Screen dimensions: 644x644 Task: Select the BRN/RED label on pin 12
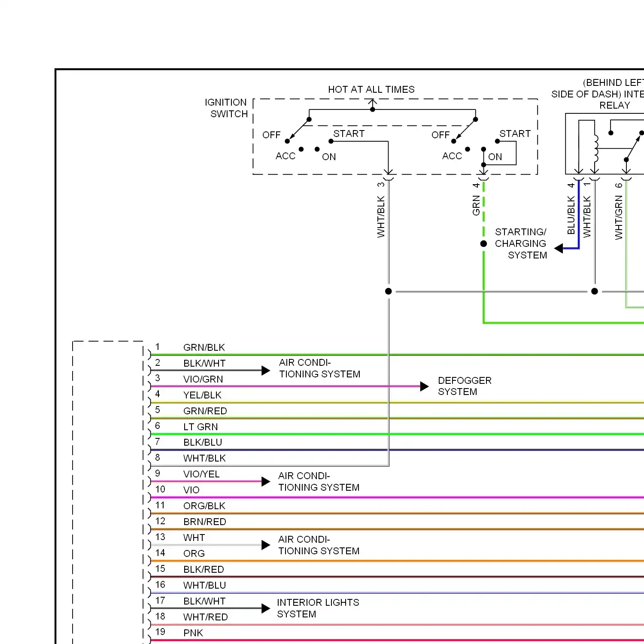click(204, 522)
